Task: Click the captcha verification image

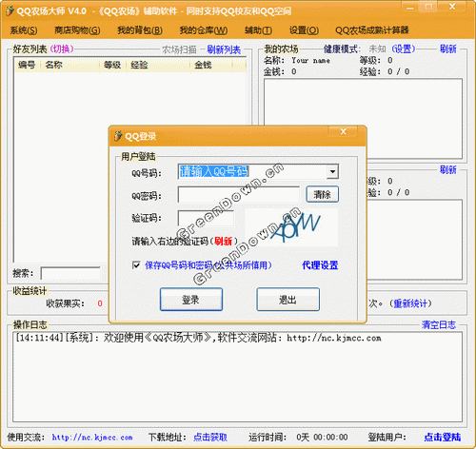Action: pos(291,227)
